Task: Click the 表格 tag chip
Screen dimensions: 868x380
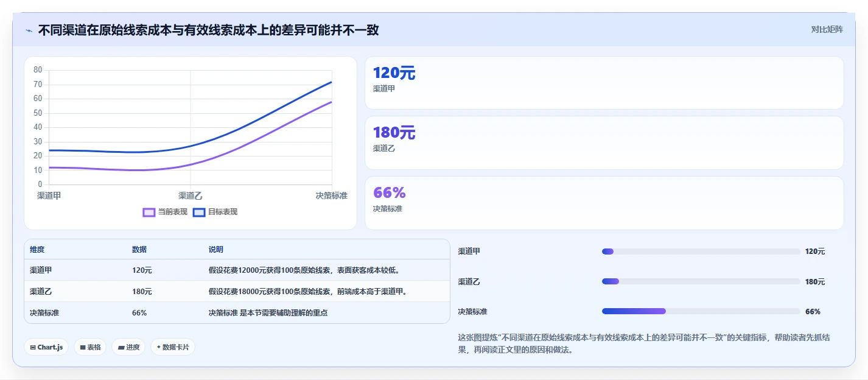Action: (x=90, y=347)
